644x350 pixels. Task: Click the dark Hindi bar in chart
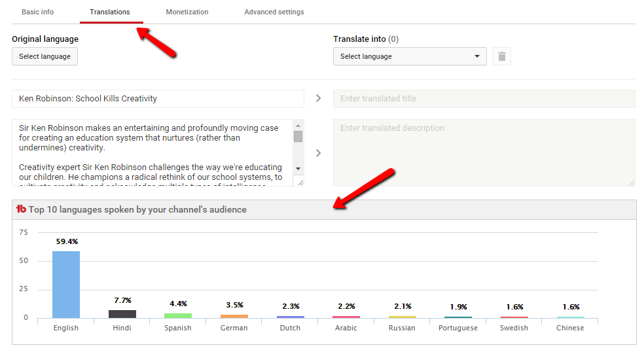(122, 313)
